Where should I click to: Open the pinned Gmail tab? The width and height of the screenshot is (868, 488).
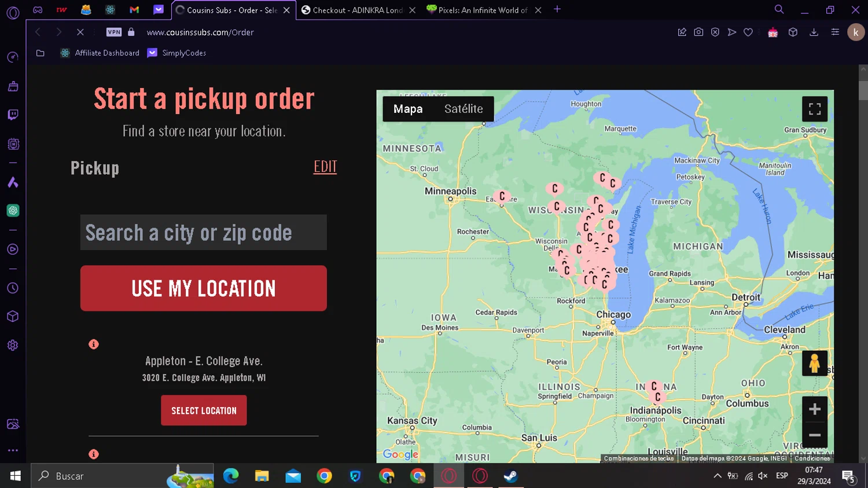tap(134, 9)
